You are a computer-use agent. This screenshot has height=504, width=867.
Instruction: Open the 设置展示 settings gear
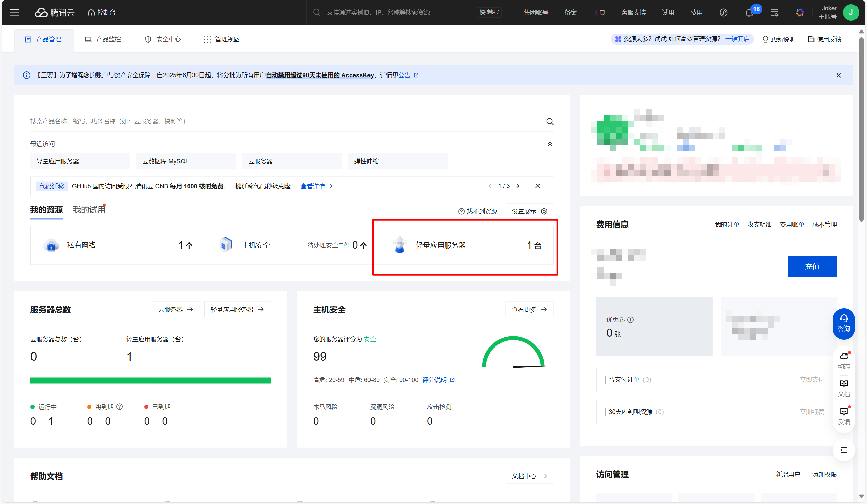coord(544,211)
